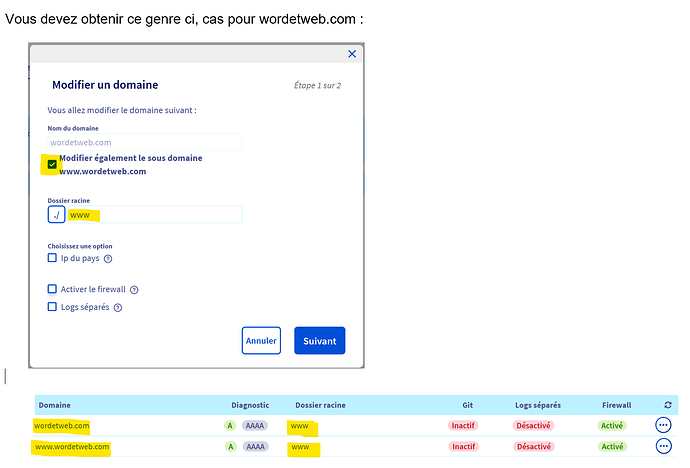The image size is (690, 468).
Task: Click the Modifier un domaine dialog title
Action: (105, 85)
